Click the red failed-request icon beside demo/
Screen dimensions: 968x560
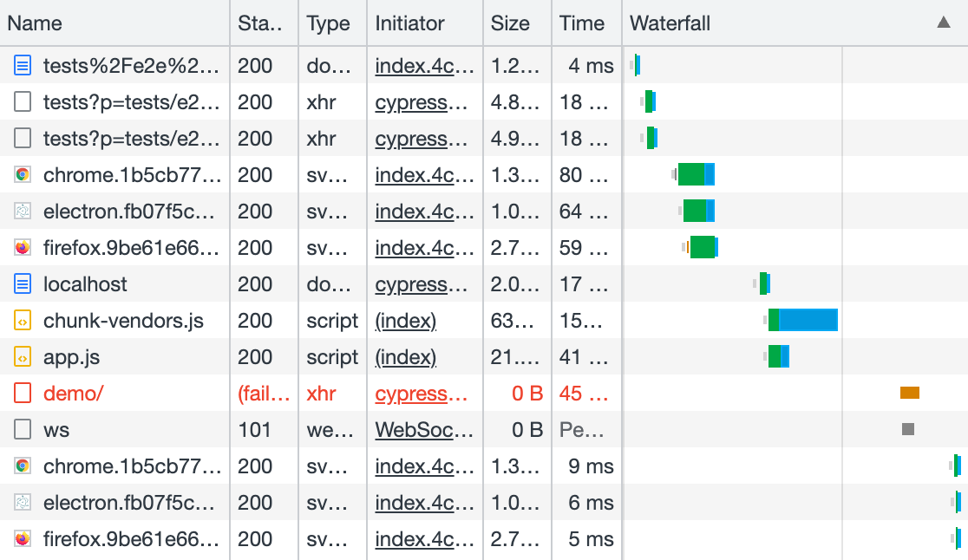point(23,393)
